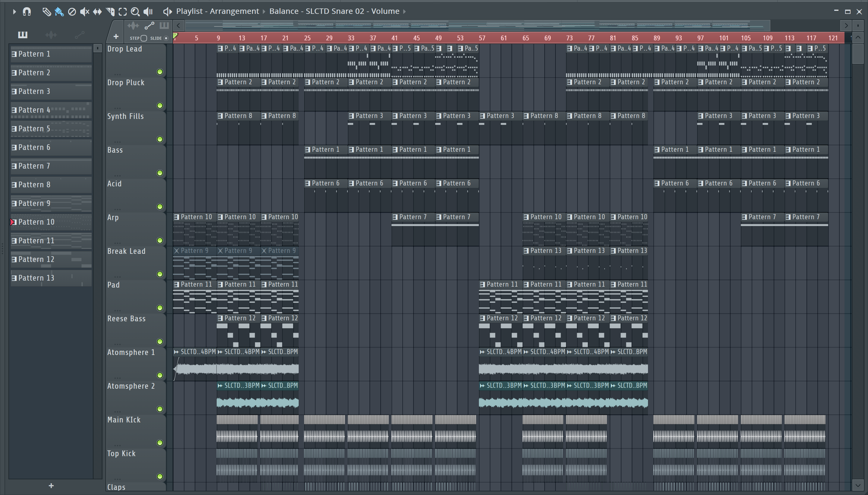Mute the Acid track

click(159, 207)
